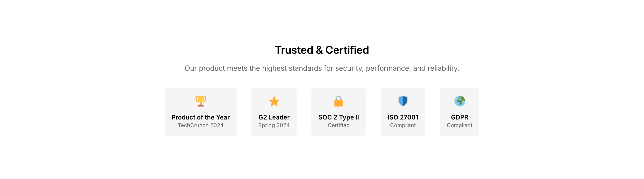Click the SOC 2 Type II title
Screen dimensions: 644x179
coord(339,117)
